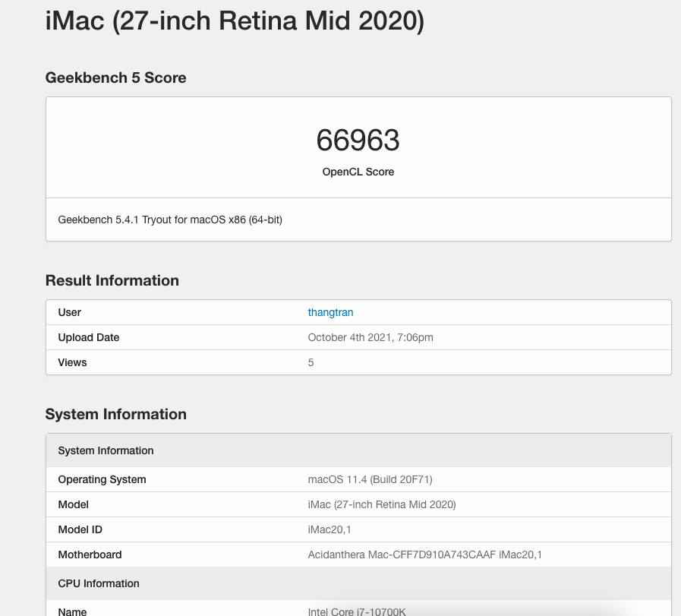
Task: Select the 66963 OpenCL score value
Action: 358,140
